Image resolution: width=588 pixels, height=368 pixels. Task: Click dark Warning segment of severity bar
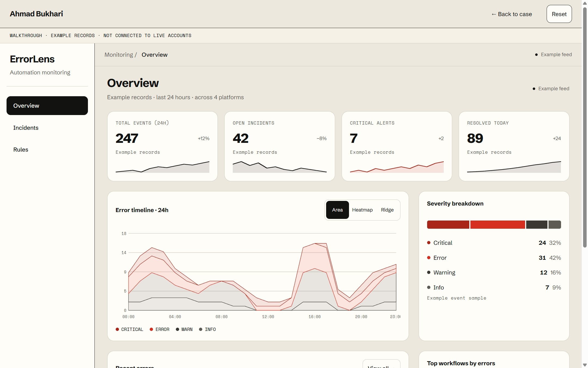point(537,225)
